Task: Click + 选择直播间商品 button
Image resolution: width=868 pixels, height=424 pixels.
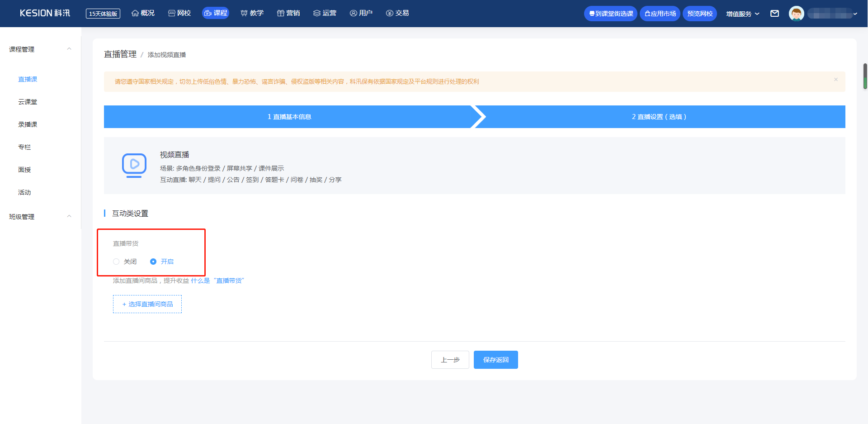Action: tap(147, 304)
